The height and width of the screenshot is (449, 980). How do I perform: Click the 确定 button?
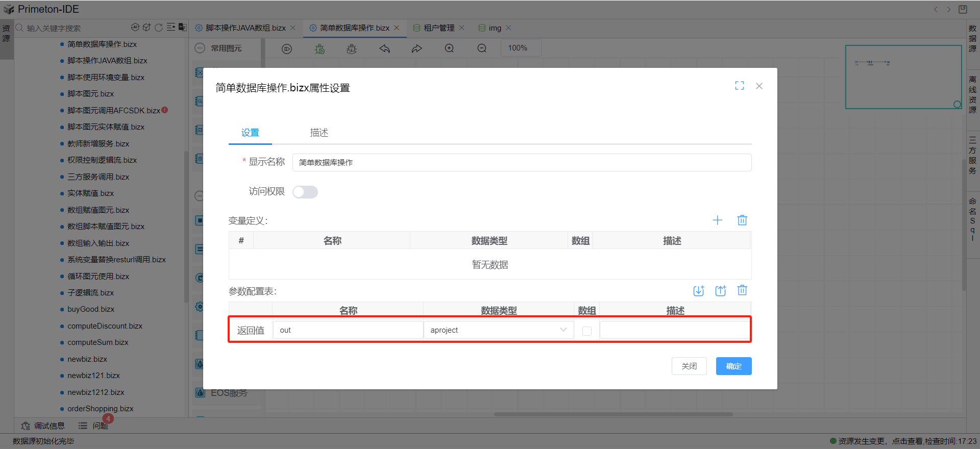pos(733,366)
